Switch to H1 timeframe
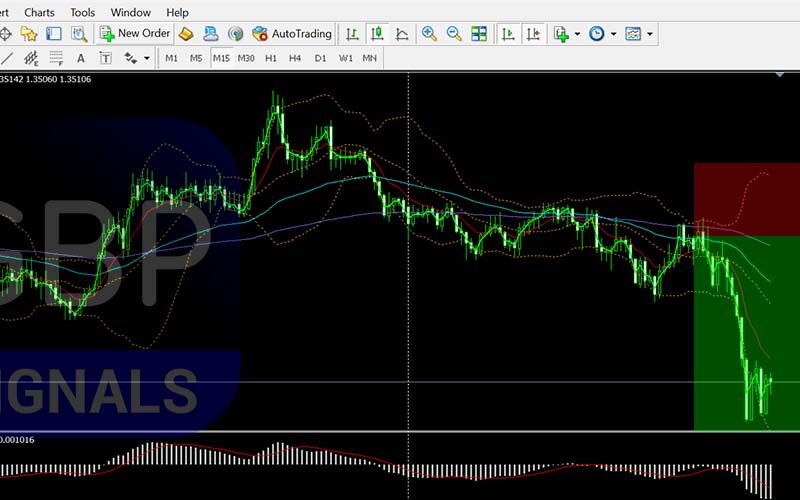Image resolution: width=800 pixels, height=500 pixels. [x=270, y=58]
